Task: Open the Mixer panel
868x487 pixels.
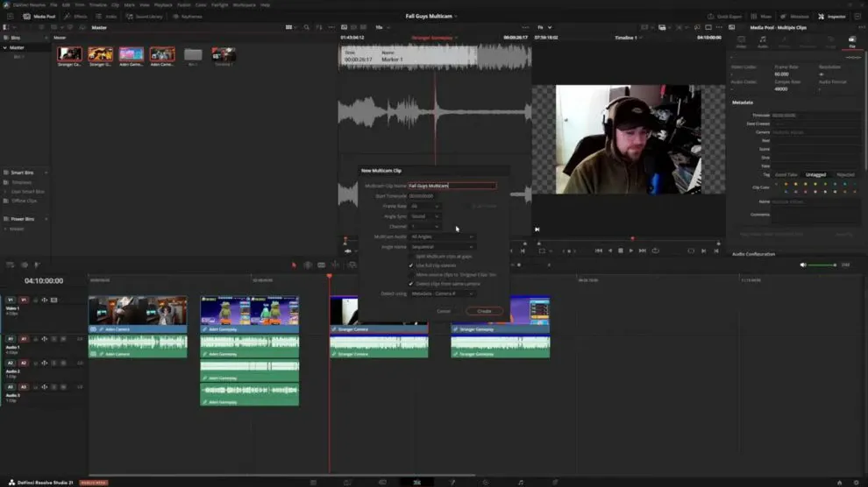Action: point(761,17)
